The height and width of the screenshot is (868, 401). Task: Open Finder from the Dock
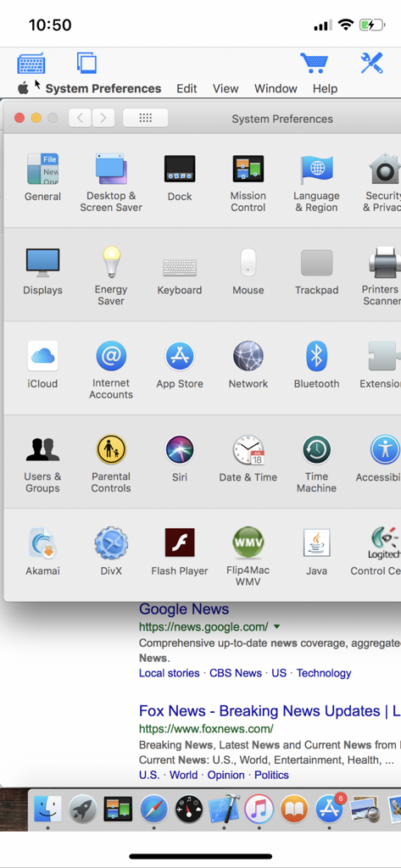(x=47, y=809)
